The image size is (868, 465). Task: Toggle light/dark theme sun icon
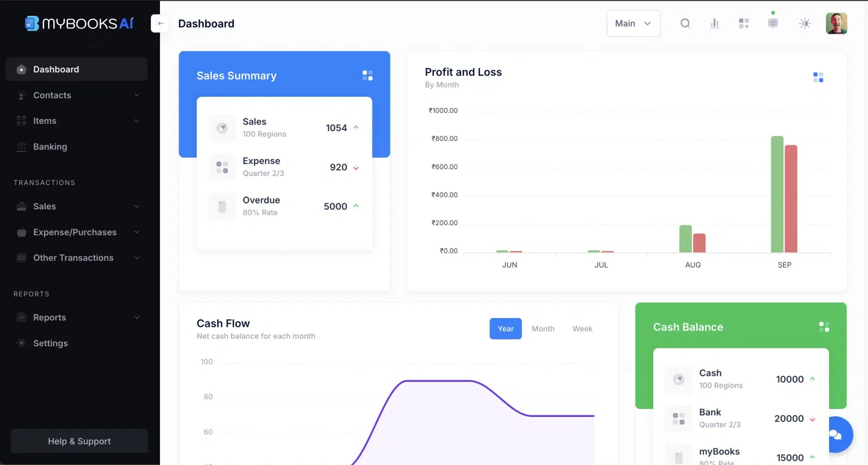pos(804,23)
